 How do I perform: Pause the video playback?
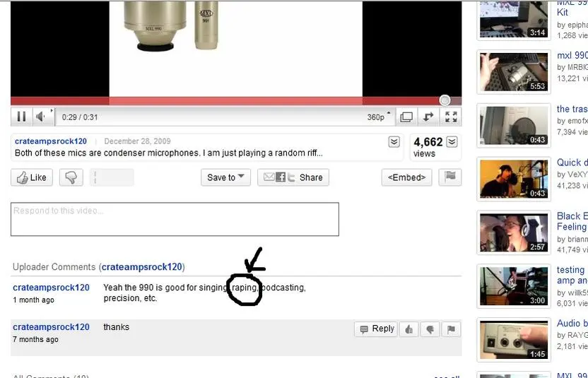[x=21, y=117]
